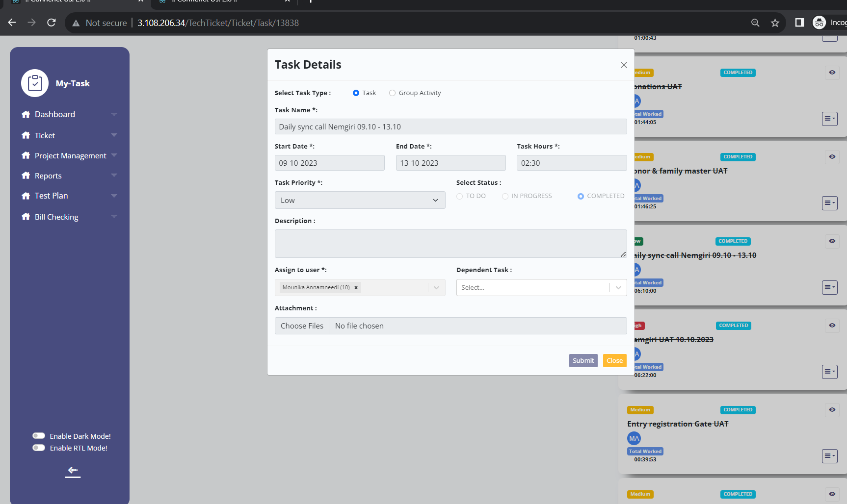Reload the page with the refresh icon

pyautogui.click(x=52, y=23)
